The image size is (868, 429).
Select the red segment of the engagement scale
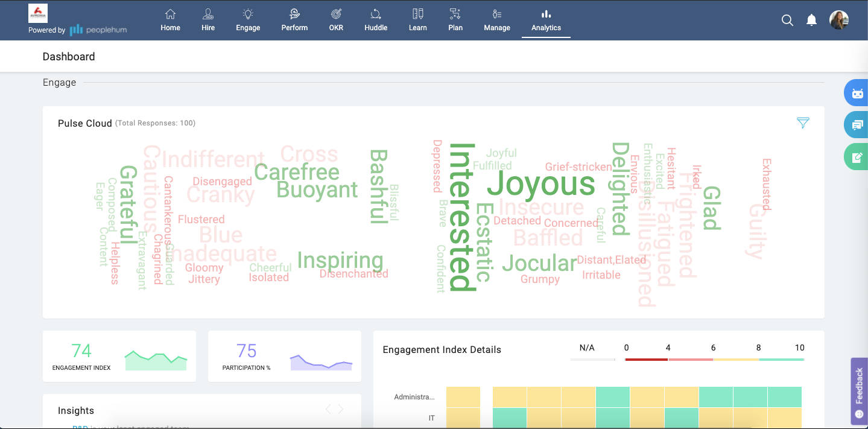click(x=647, y=358)
